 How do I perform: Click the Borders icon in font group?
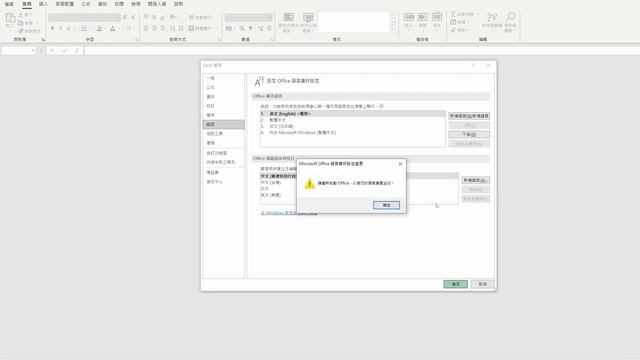(x=84, y=29)
